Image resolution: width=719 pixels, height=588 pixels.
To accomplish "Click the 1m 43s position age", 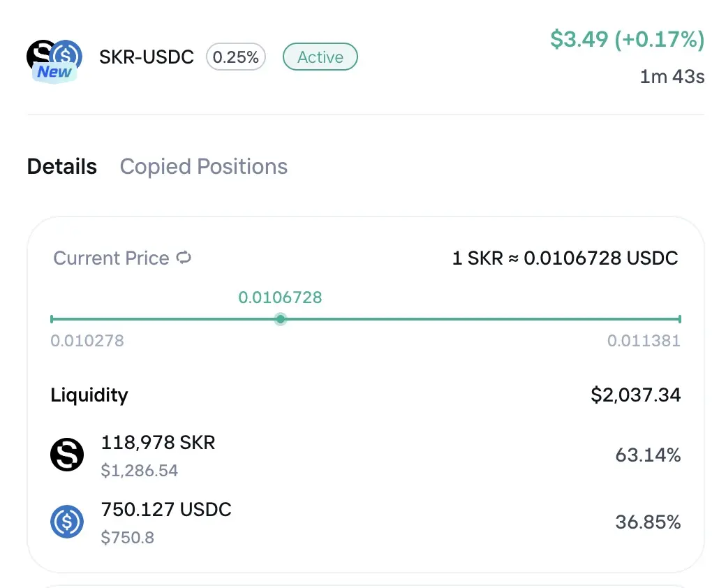I will [x=672, y=76].
